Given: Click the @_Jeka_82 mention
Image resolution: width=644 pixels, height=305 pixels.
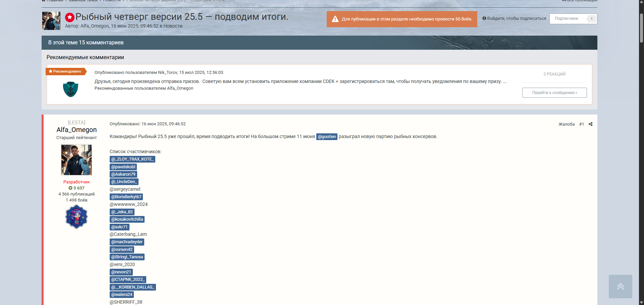Looking at the screenshot, I should pos(122,212).
